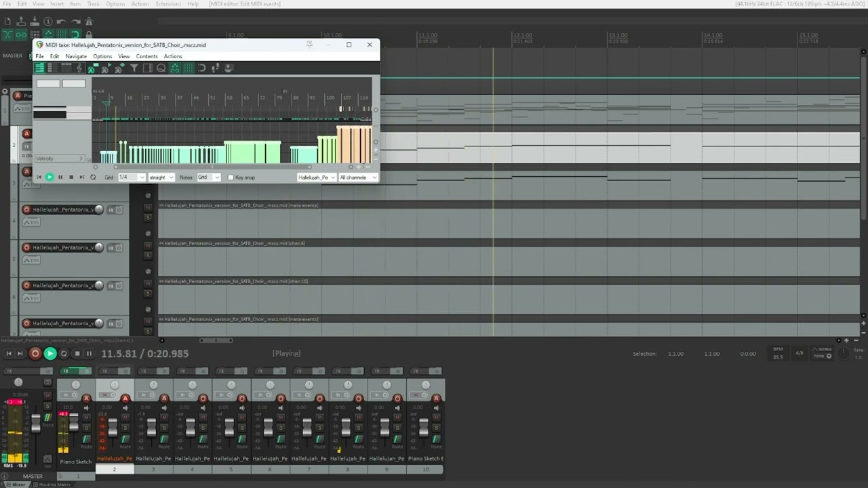Viewport: 868px width, 488px height.
Task: Open the Grid 1/4 division dropdown
Action: pyautogui.click(x=132, y=178)
